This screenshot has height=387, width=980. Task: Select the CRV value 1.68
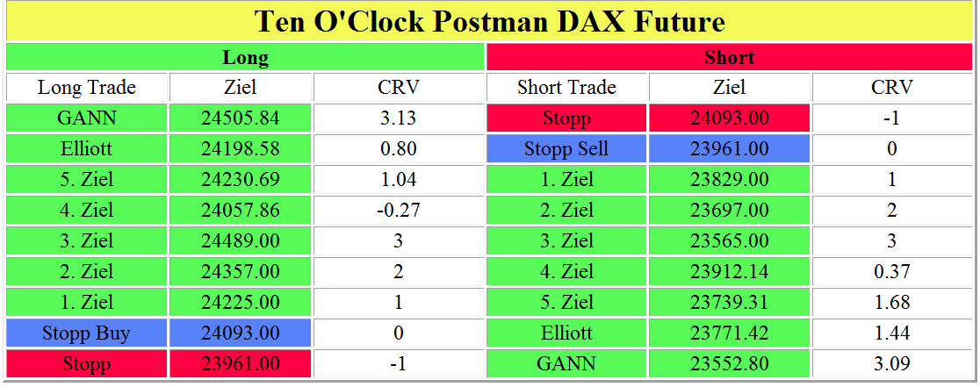[x=892, y=303]
